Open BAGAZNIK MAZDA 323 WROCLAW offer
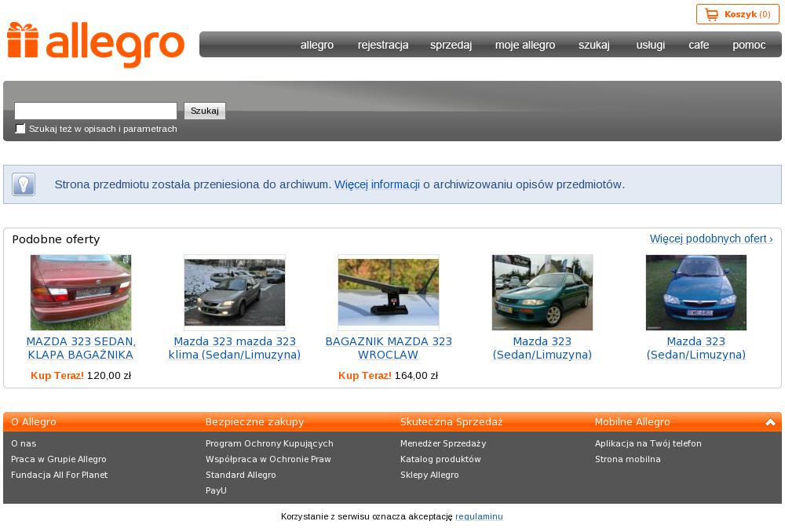Viewport: 785px width, 532px height. 389,348
